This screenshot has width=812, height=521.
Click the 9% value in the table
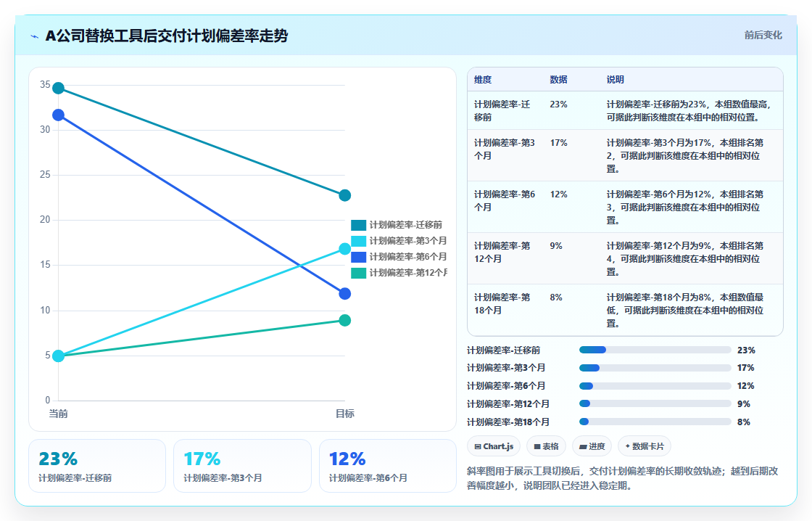coord(556,246)
